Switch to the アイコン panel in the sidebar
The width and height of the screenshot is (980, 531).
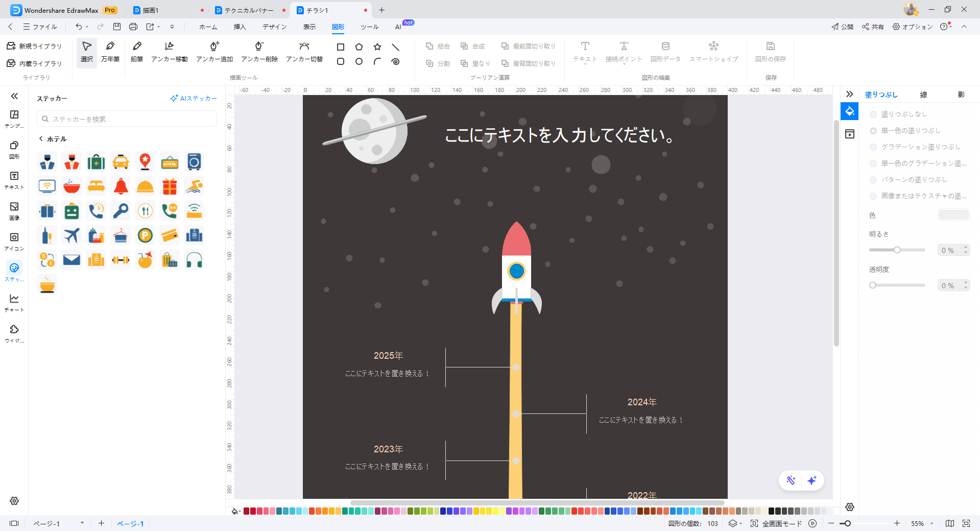click(14, 240)
